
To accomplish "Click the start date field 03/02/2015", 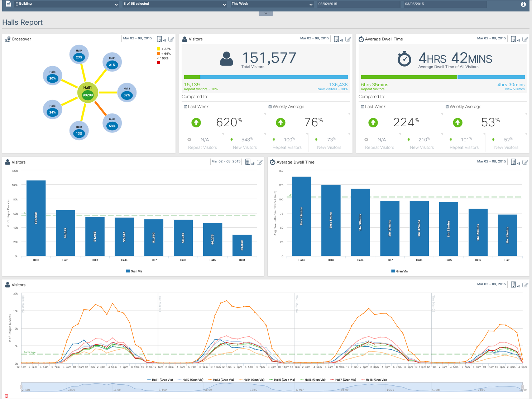I will [358, 4].
